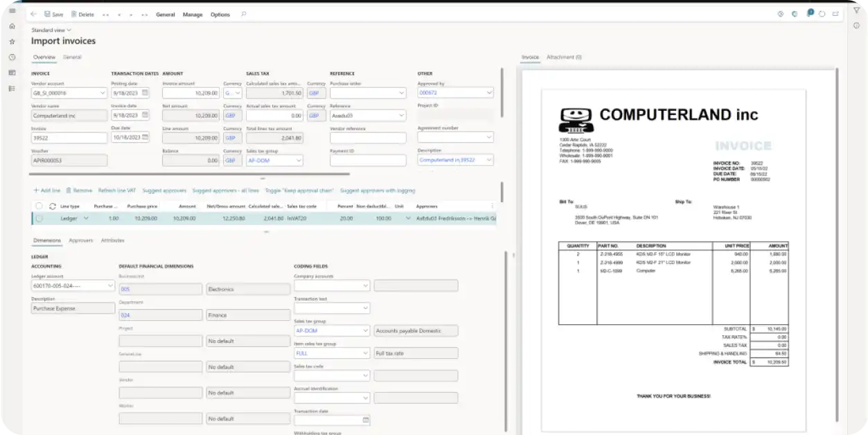This screenshot has width=868, height=435.
Task: Open the header Description dropdown
Action: 490,160
